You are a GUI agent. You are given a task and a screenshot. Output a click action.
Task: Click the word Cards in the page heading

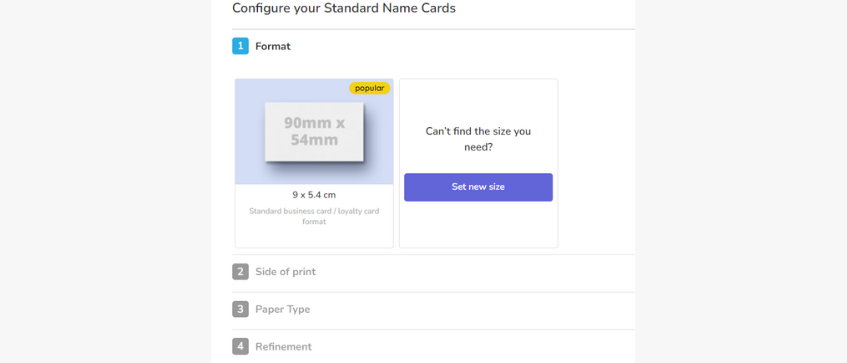tap(439, 9)
